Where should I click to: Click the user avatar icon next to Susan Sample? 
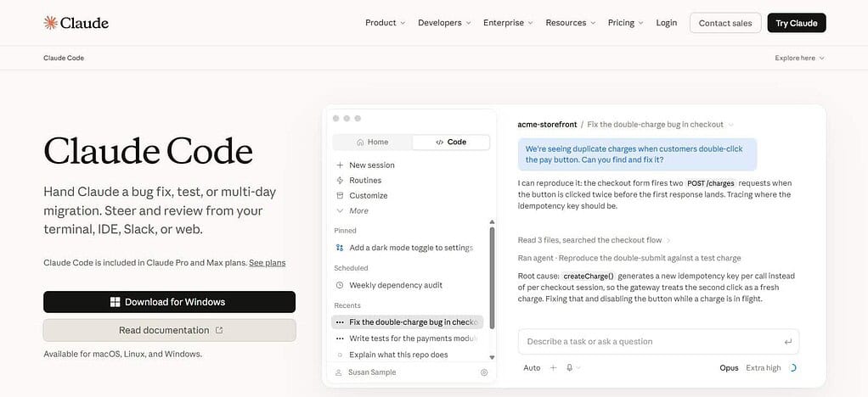[x=338, y=372]
